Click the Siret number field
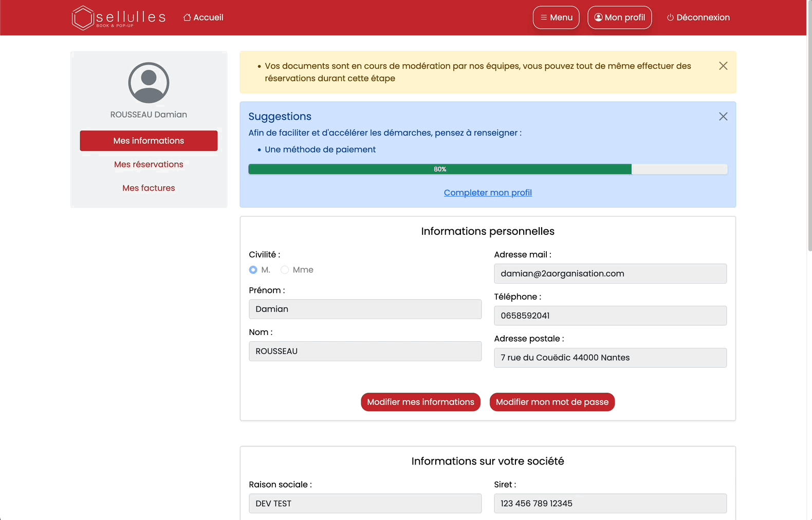Image resolution: width=812 pixels, height=520 pixels. [611, 504]
